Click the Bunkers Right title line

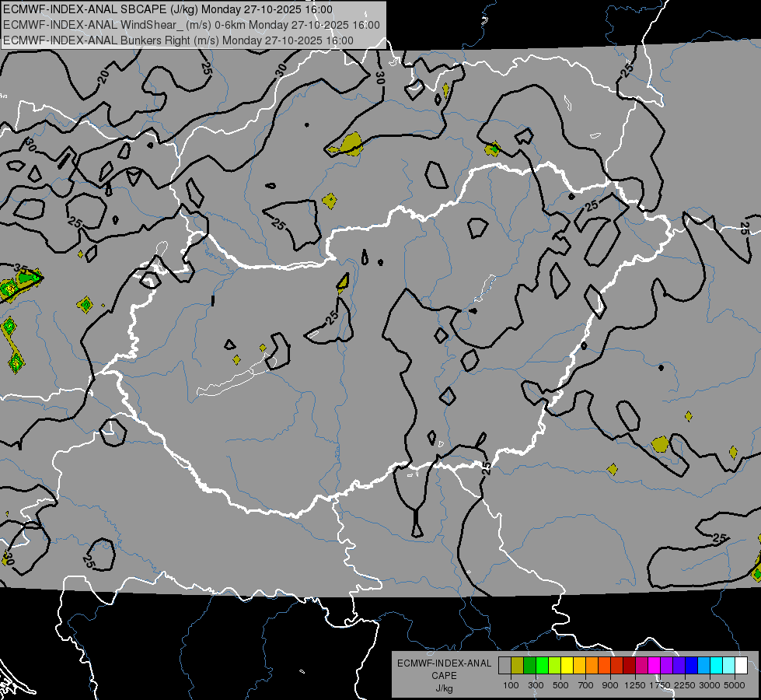(178, 40)
